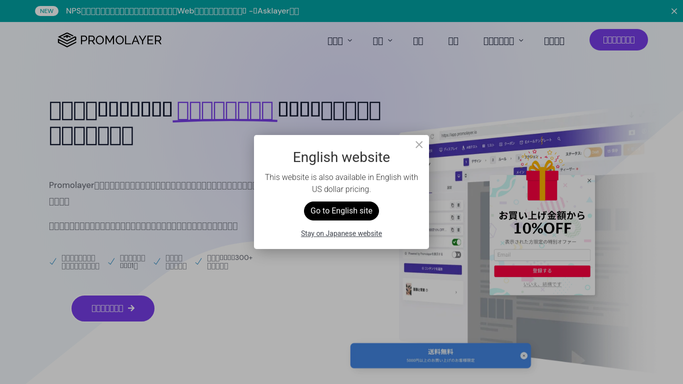Expand the second navigation dropdown
The image size is (683, 384).
coord(382,41)
